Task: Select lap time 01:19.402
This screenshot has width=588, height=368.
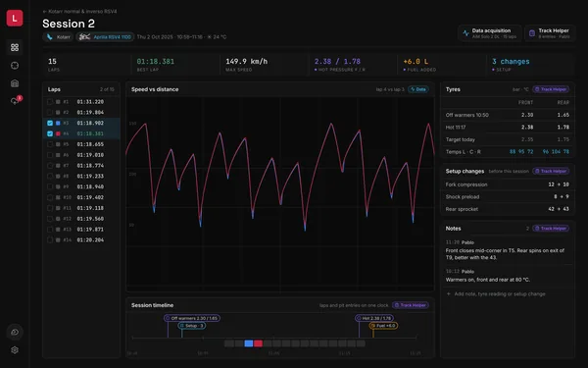Action: click(90, 197)
